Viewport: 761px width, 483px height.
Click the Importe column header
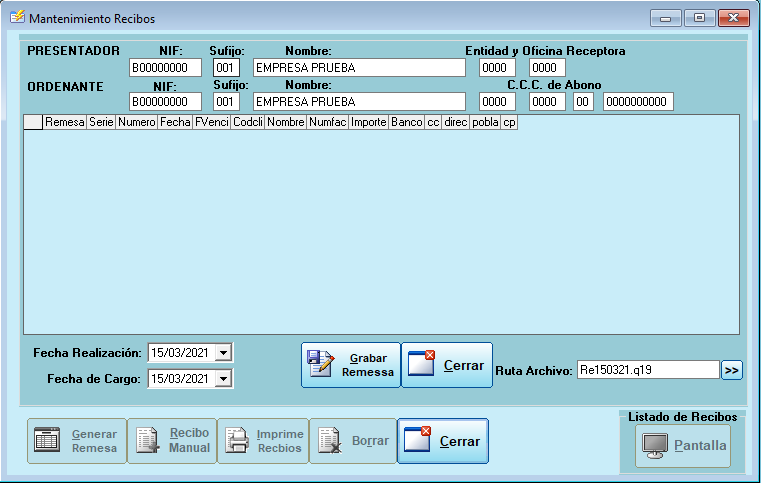pyautogui.click(x=369, y=122)
